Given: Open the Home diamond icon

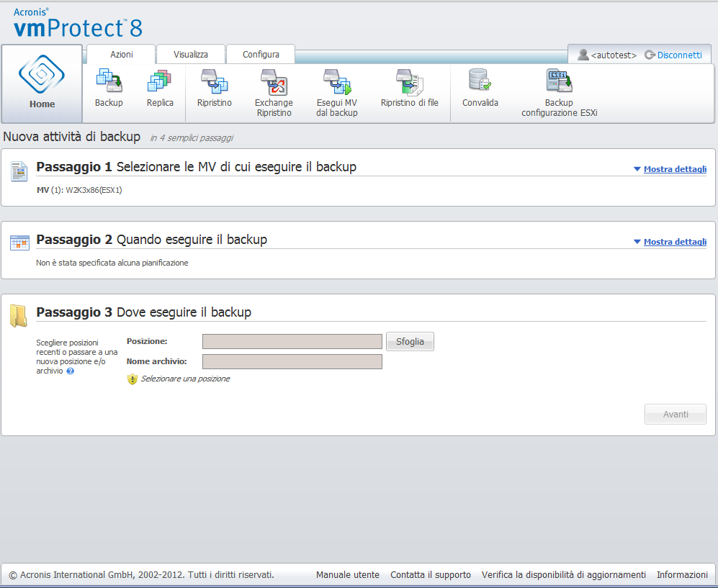Looking at the screenshot, I should pos(42,73).
